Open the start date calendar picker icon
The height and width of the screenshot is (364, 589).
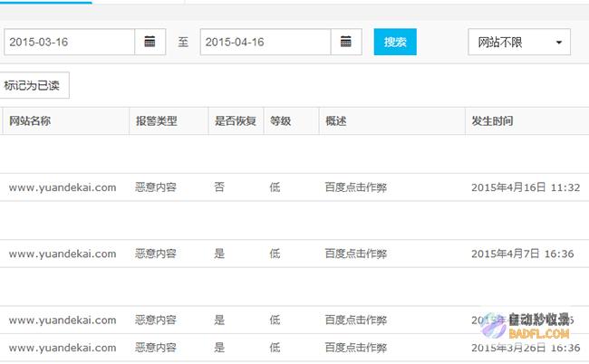coord(150,42)
